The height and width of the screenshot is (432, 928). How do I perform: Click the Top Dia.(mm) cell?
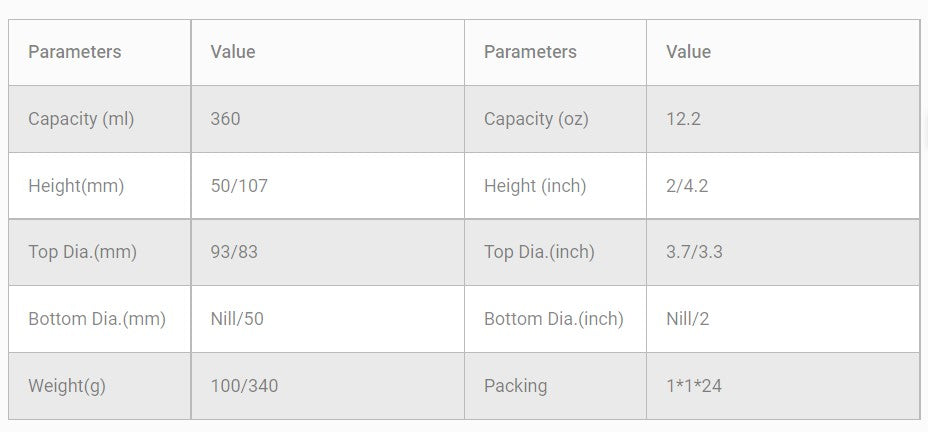click(x=82, y=252)
